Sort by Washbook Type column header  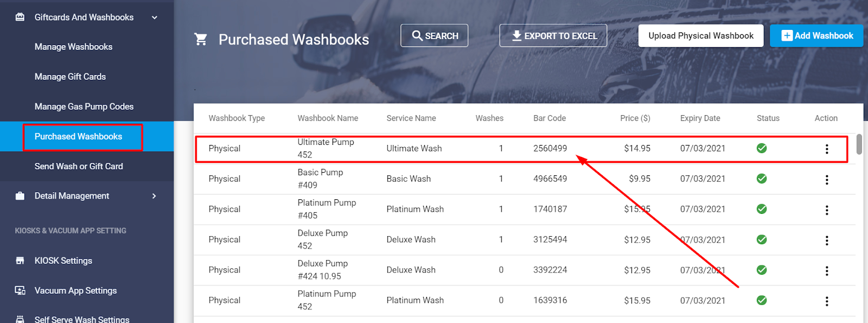pyautogui.click(x=237, y=118)
